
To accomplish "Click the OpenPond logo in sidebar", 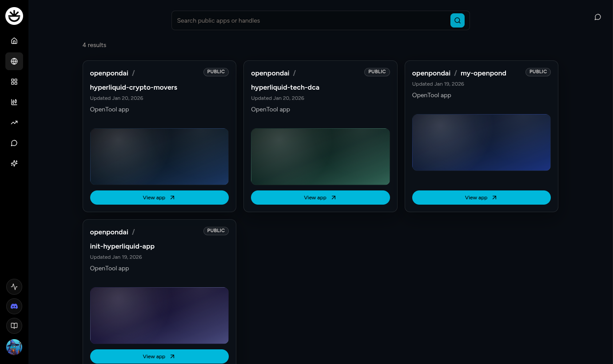I will coord(14,16).
